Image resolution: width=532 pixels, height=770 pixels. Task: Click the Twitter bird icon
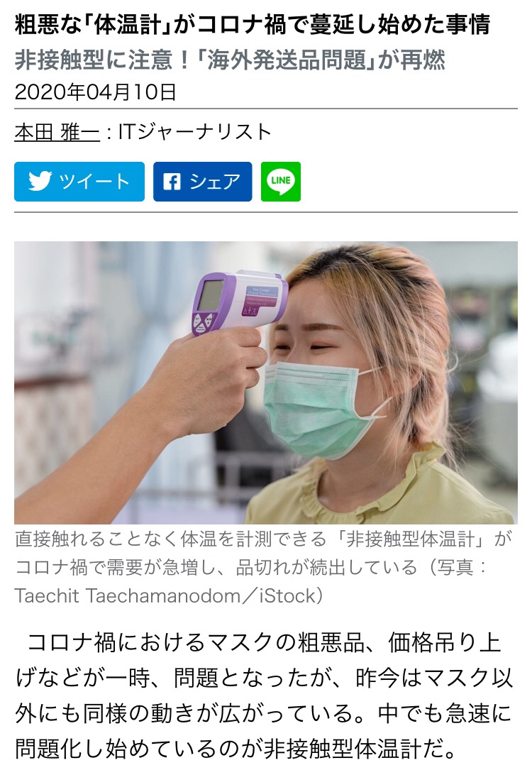pyautogui.click(x=40, y=181)
